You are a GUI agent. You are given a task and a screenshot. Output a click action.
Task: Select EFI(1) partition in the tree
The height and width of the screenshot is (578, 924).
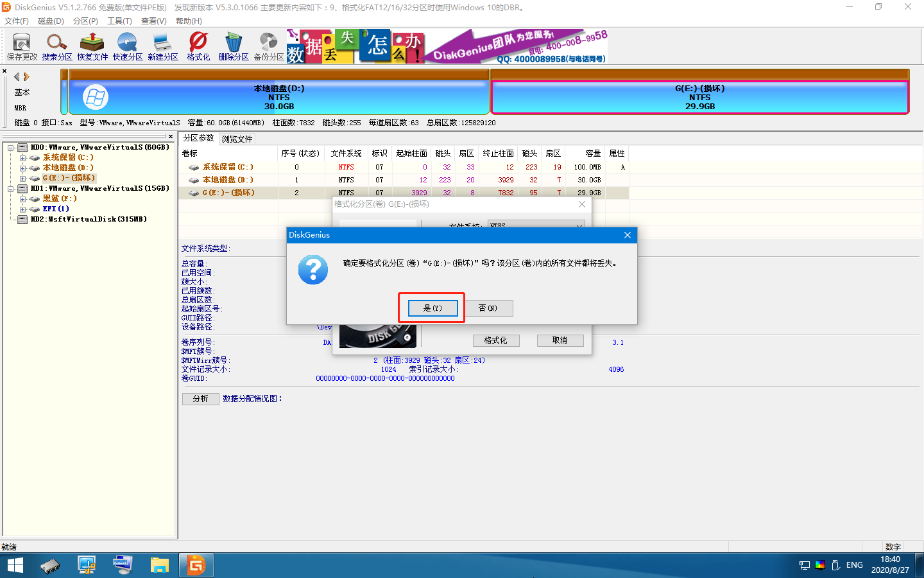(56, 209)
